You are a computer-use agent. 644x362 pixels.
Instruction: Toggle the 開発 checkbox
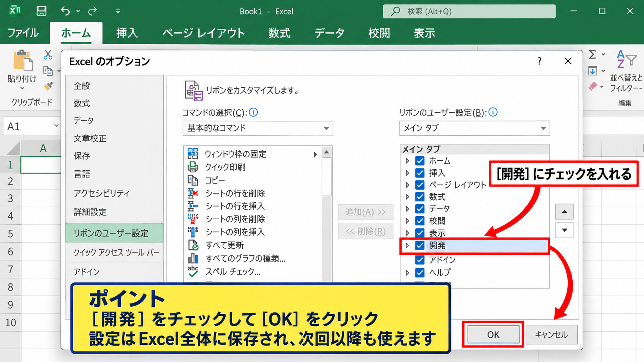[420, 245]
